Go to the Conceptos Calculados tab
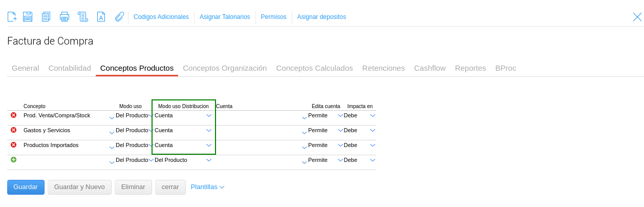 click(314, 68)
